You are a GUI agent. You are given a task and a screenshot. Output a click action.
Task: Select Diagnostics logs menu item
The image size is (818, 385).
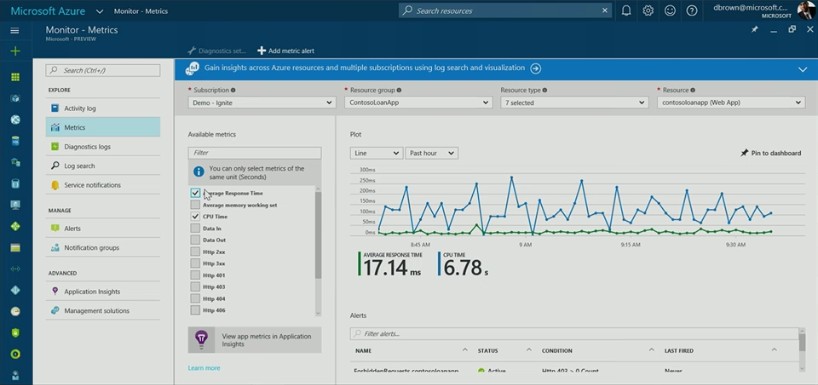(x=103, y=147)
